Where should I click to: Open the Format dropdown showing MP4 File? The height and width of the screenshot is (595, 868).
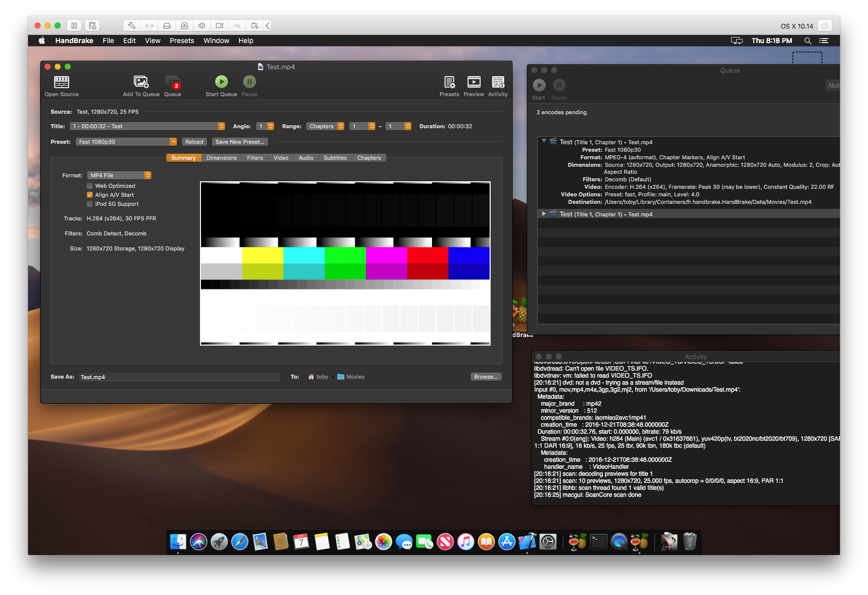[119, 175]
